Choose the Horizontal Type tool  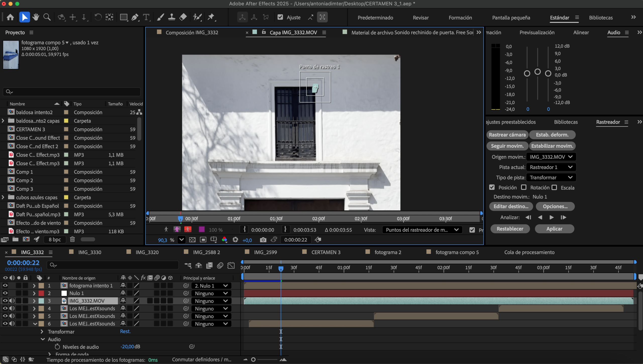click(146, 17)
